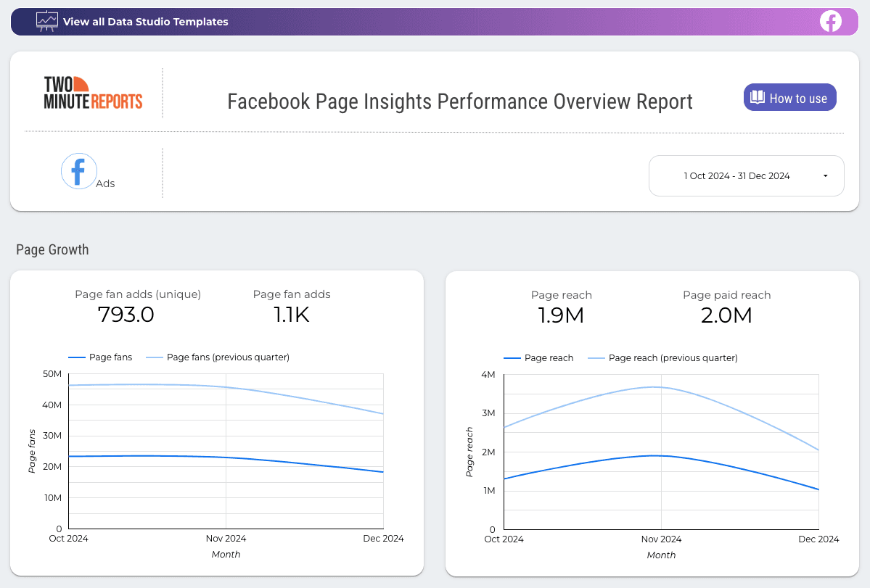Open the date range selector
The image size is (870, 588).
click(x=746, y=175)
